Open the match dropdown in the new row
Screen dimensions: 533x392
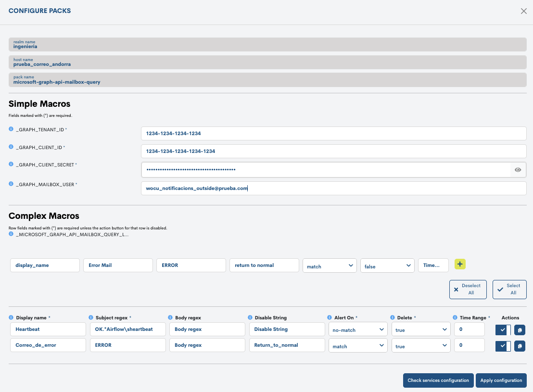coord(330,265)
